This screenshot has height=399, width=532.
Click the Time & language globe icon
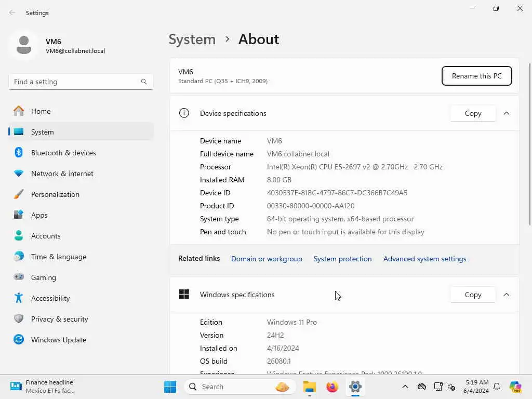point(19,256)
